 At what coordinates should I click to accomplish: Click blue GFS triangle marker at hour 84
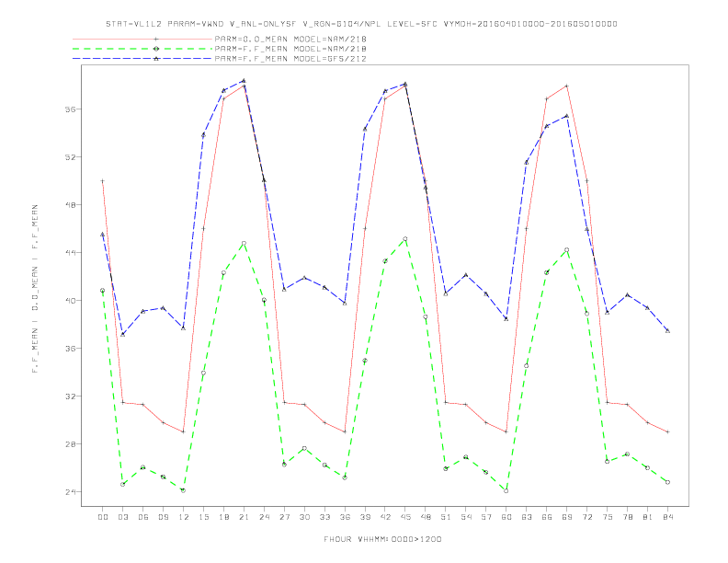coord(667,331)
